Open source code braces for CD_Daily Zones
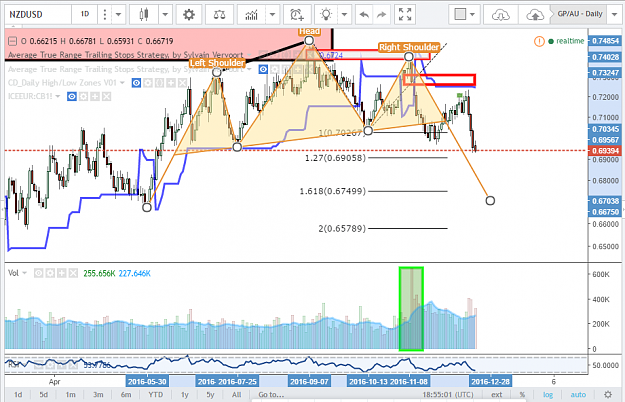This screenshot has width=625, height=402. (159, 83)
